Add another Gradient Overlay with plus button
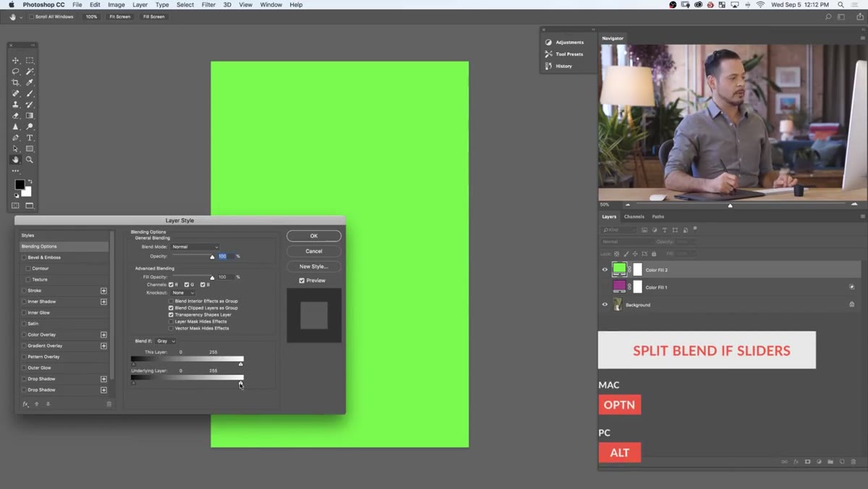This screenshot has height=489, width=868. (x=103, y=346)
